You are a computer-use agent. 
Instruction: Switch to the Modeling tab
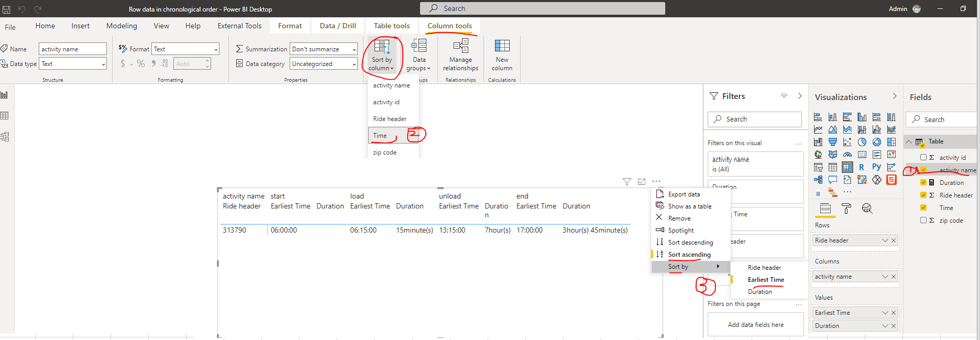[x=122, y=26]
